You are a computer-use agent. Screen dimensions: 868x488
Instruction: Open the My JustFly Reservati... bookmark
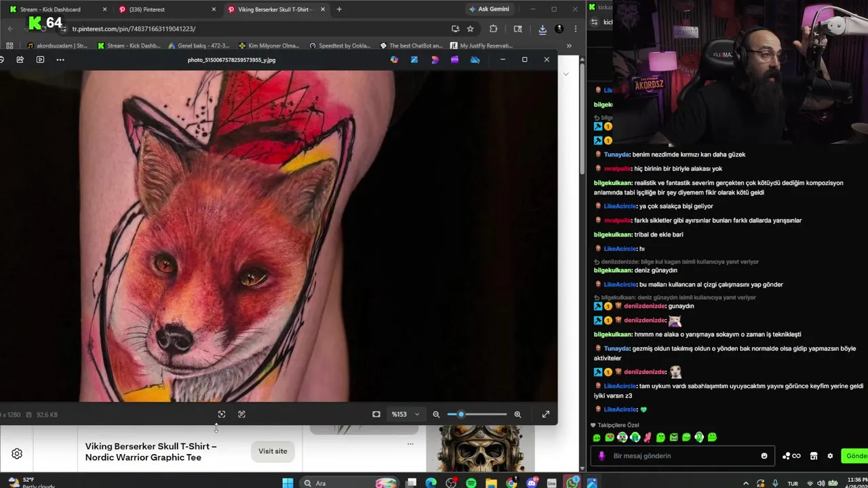point(481,45)
